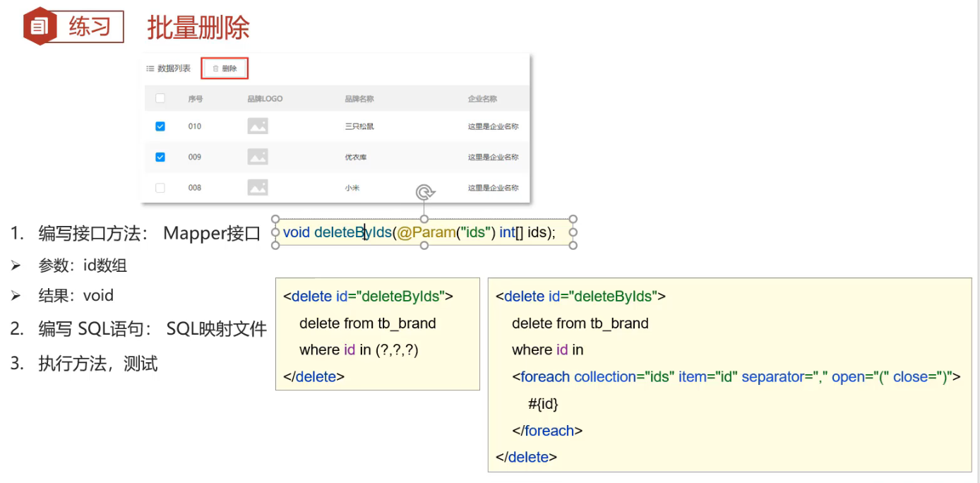Click the rotation handle above the text box

pyautogui.click(x=424, y=192)
